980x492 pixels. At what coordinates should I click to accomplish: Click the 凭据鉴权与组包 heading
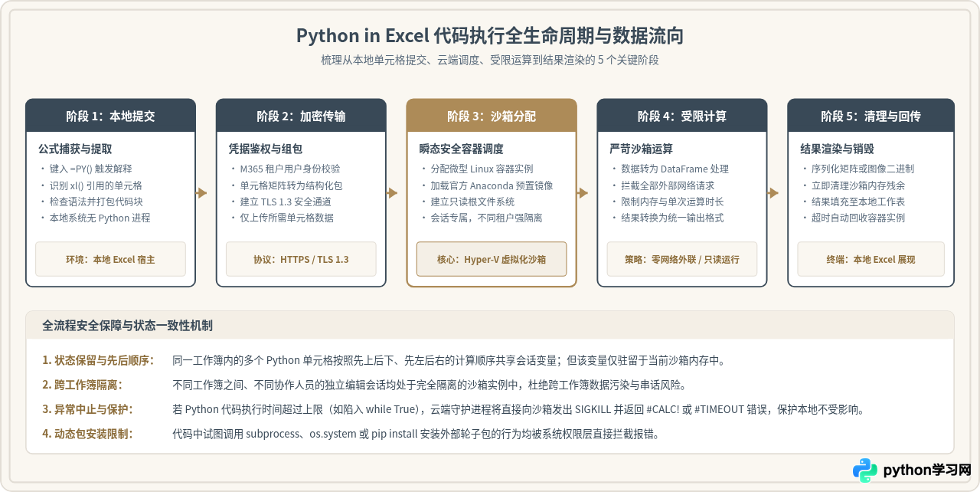click(266, 149)
